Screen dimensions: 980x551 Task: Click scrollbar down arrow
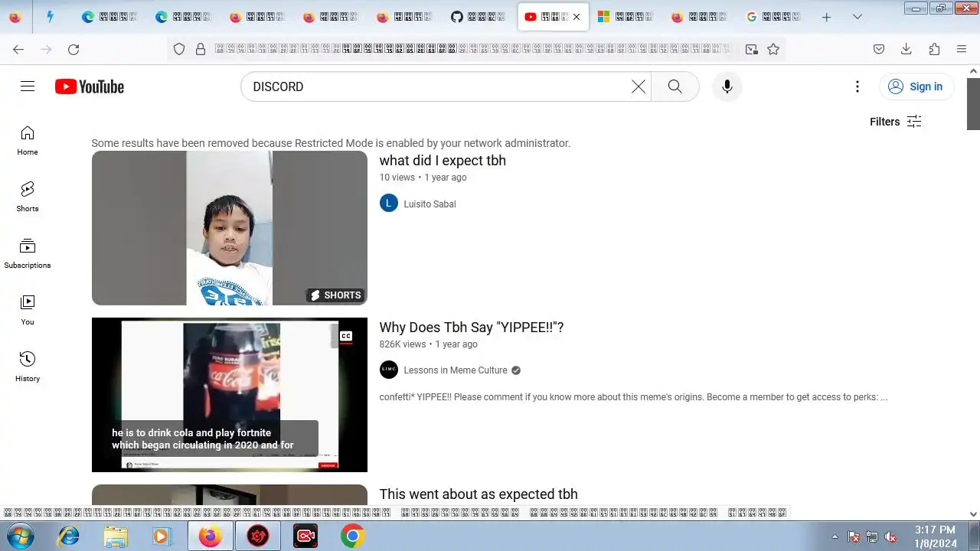[x=973, y=515]
